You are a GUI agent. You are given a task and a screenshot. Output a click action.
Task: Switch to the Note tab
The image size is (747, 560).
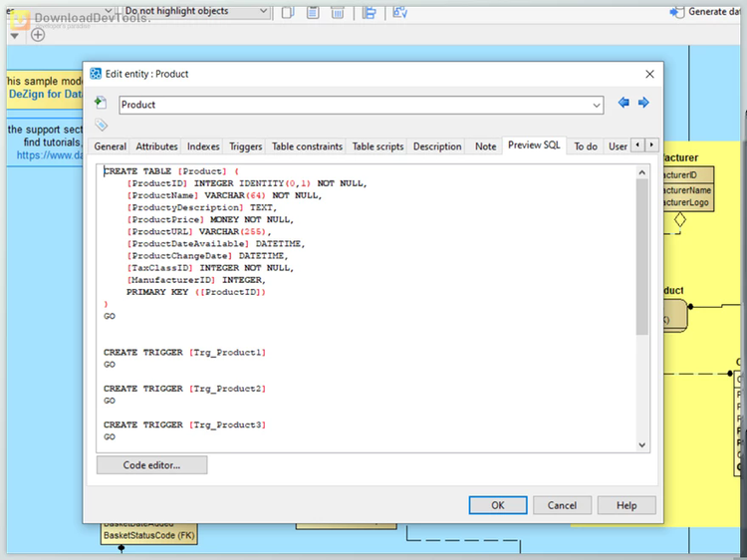coord(485,146)
